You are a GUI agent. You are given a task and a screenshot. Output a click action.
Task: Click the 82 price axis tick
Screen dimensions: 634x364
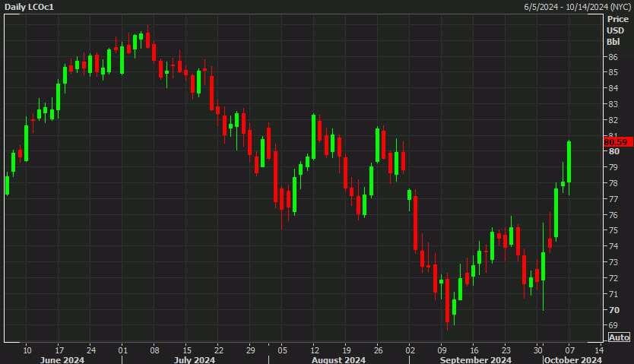pyautogui.click(x=613, y=120)
